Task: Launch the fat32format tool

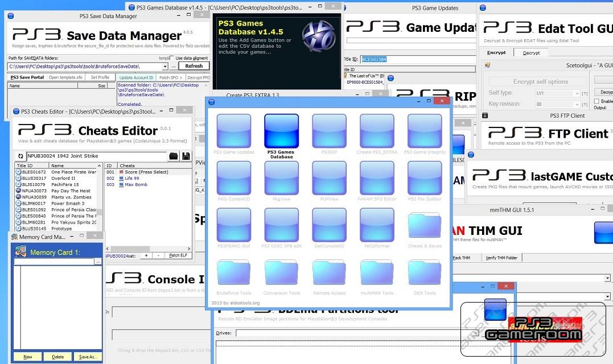Action: click(x=377, y=226)
